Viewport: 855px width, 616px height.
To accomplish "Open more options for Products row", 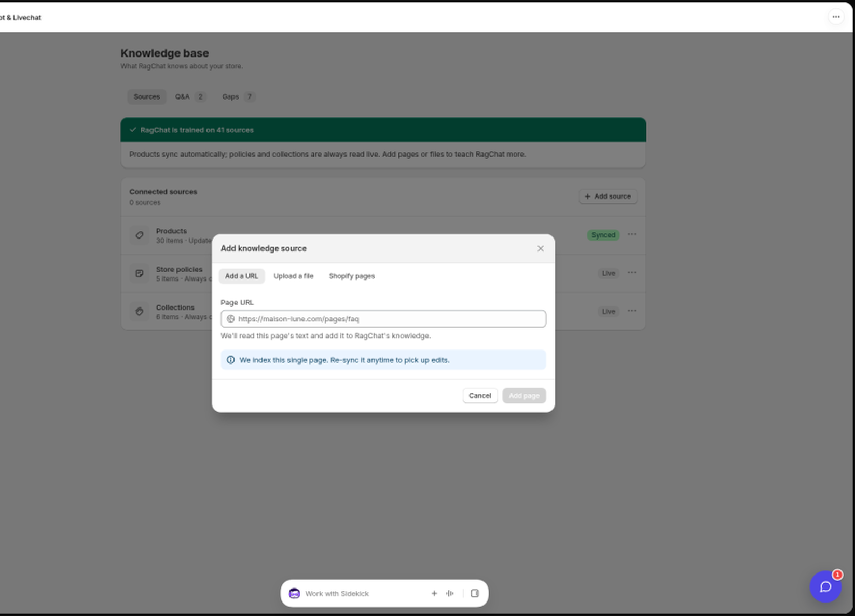I will 631,234.
